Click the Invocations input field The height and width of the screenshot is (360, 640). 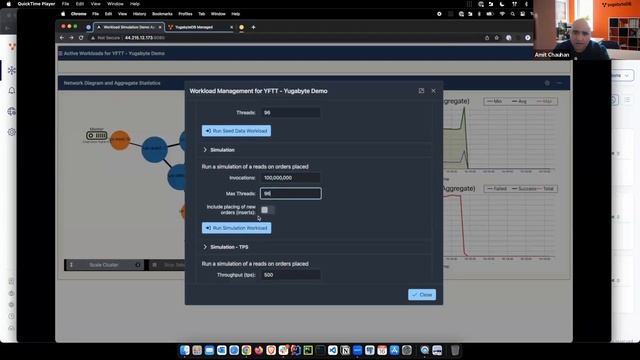coord(290,178)
